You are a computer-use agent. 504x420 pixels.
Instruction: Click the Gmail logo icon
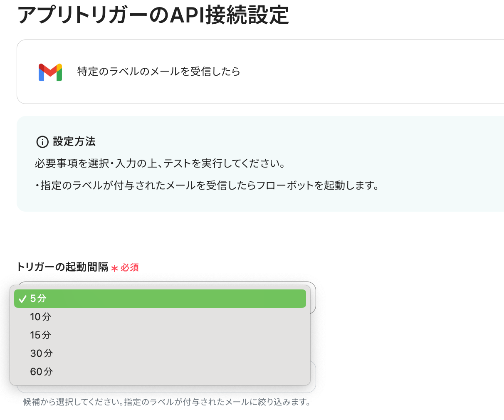pos(50,72)
